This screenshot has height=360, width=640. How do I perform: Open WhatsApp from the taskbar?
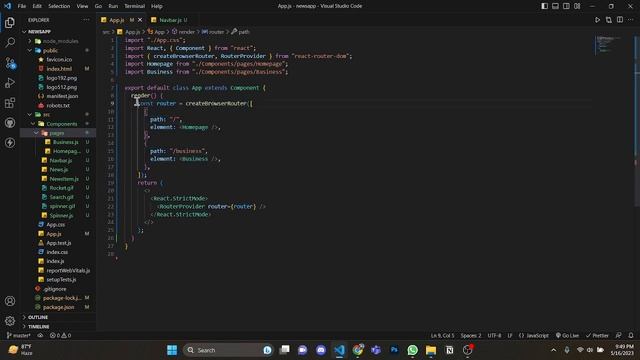(x=412, y=350)
